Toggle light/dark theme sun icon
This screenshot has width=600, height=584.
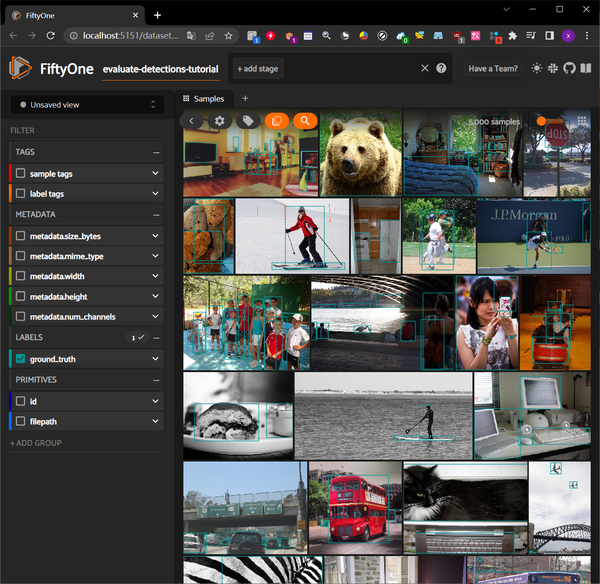point(537,68)
